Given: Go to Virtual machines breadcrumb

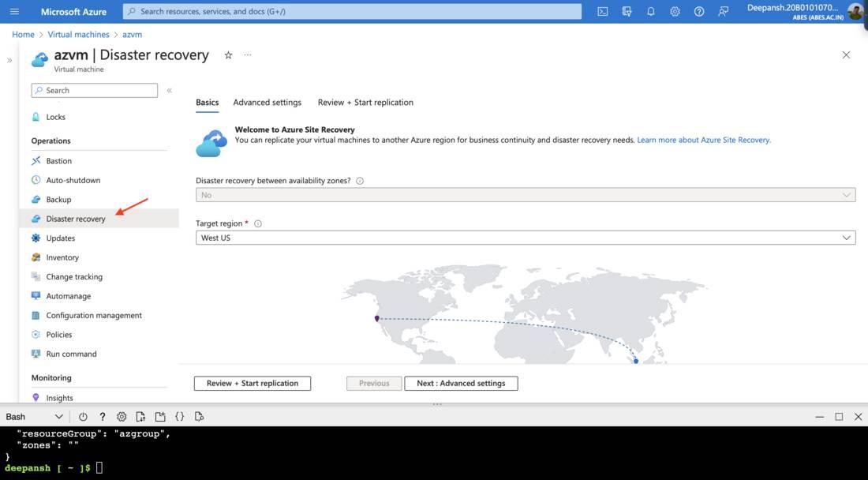Looking at the screenshot, I should 79,34.
